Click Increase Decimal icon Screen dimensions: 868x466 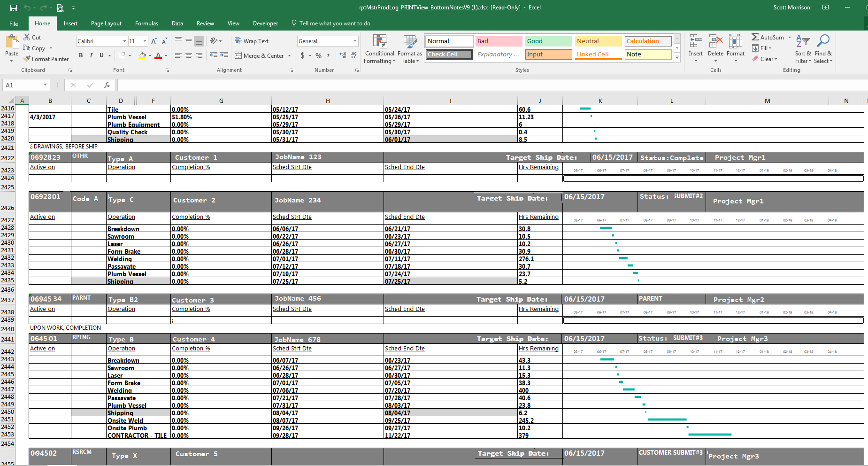coord(343,55)
